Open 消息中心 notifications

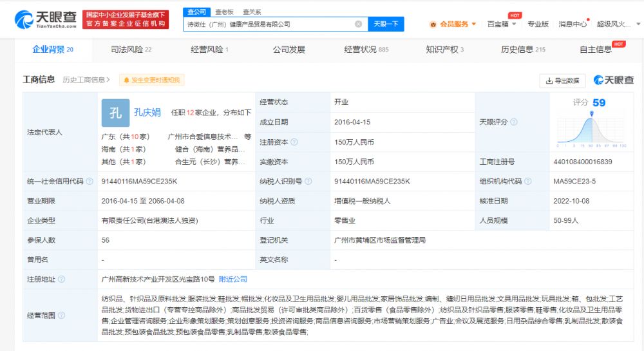point(573,24)
